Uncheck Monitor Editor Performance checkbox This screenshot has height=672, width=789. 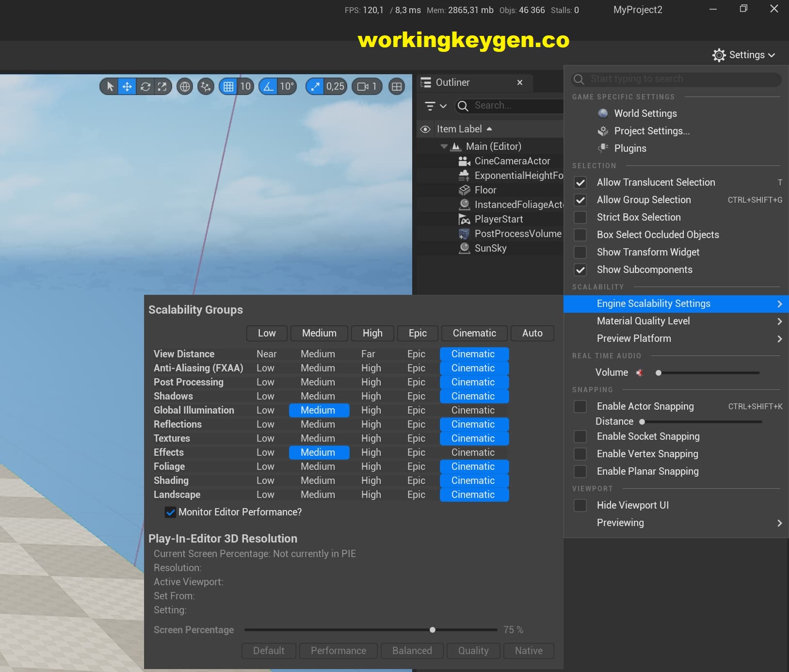point(170,512)
